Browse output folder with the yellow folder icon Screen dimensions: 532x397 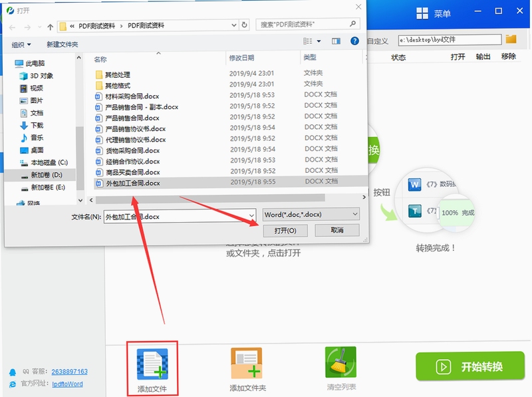click(511, 39)
